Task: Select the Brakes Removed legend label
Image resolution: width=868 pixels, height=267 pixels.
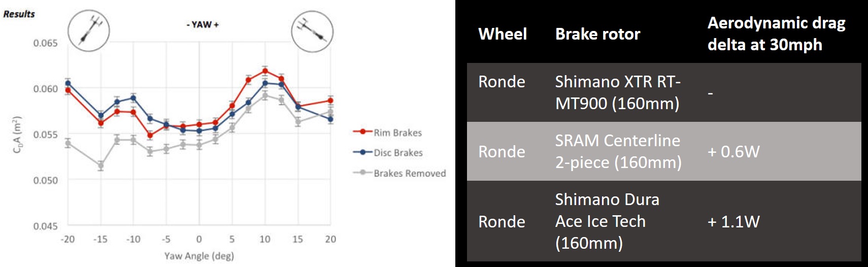Action: coord(410,174)
